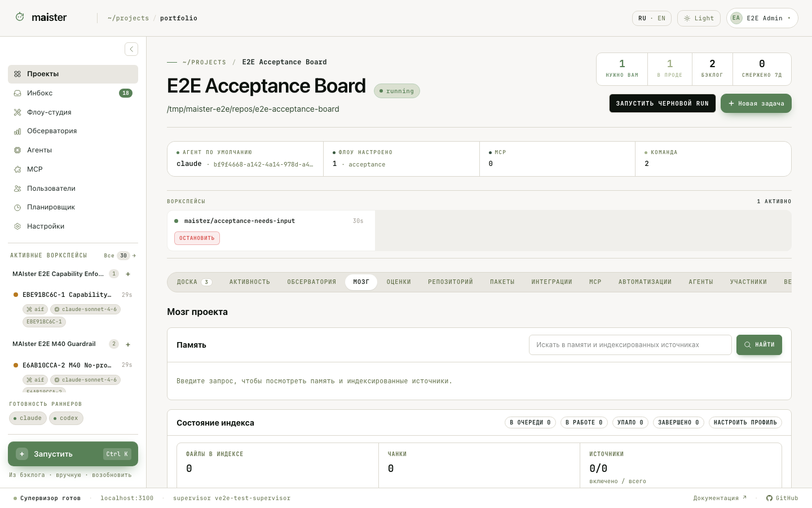Click the maister logo icon
This screenshot has height=508, width=812.
(x=20, y=17)
